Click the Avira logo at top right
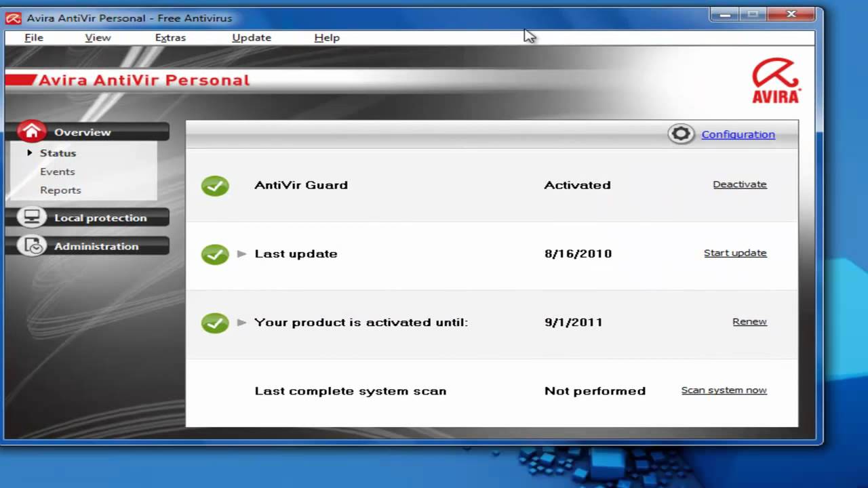This screenshot has height=488, width=868. tap(776, 80)
